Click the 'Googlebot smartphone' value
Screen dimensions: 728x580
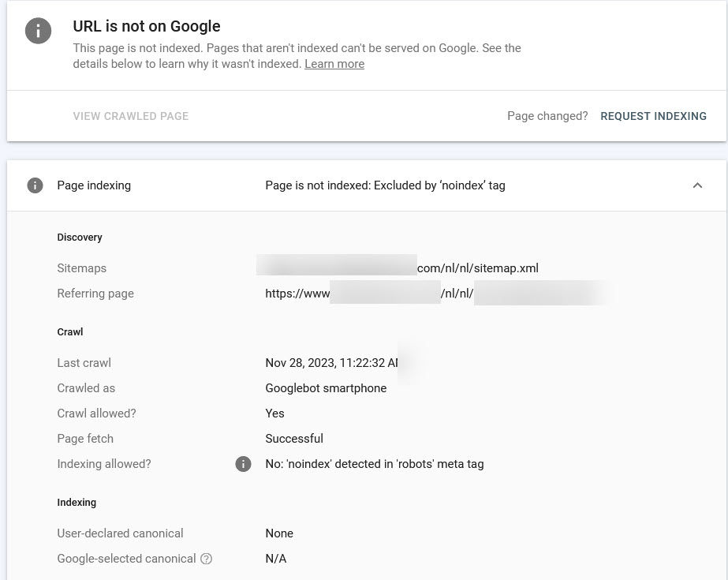pyautogui.click(x=326, y=388)
